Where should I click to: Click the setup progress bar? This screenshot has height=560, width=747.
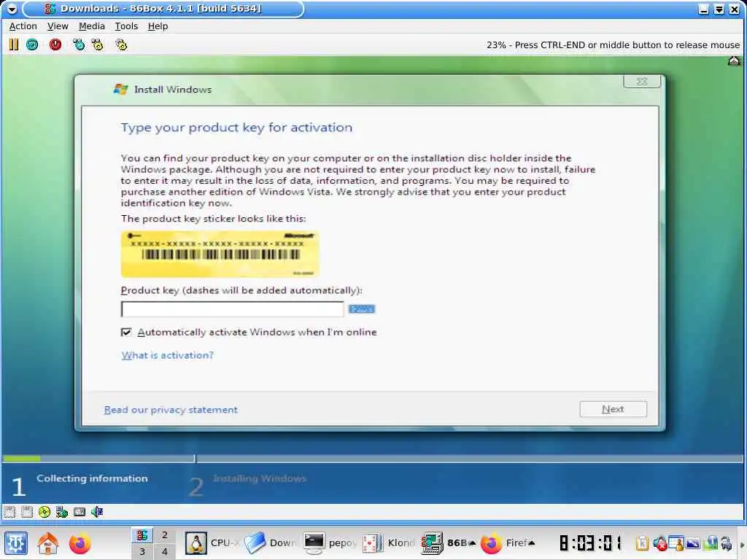[x=373, y=459]
